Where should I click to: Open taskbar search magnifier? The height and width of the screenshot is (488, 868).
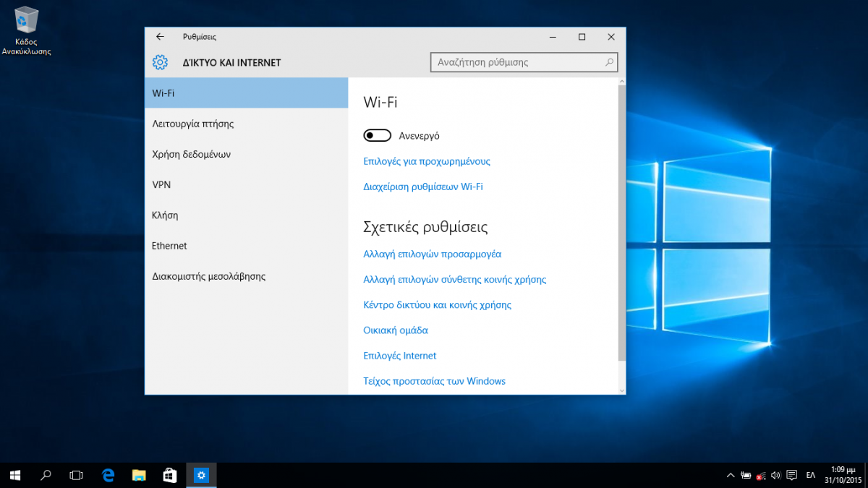[x=46, y=475]
